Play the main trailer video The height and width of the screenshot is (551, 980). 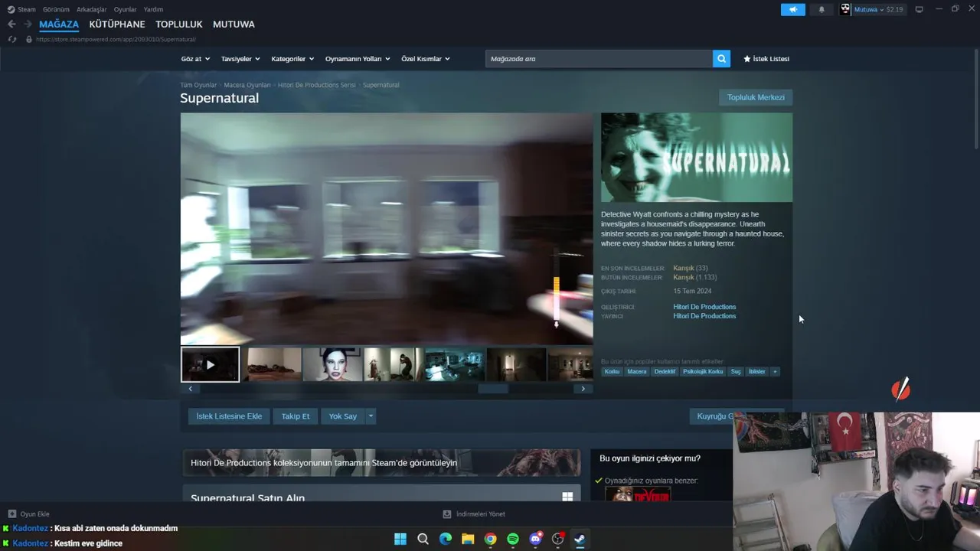pyautogui.click(x=387, y=229)
